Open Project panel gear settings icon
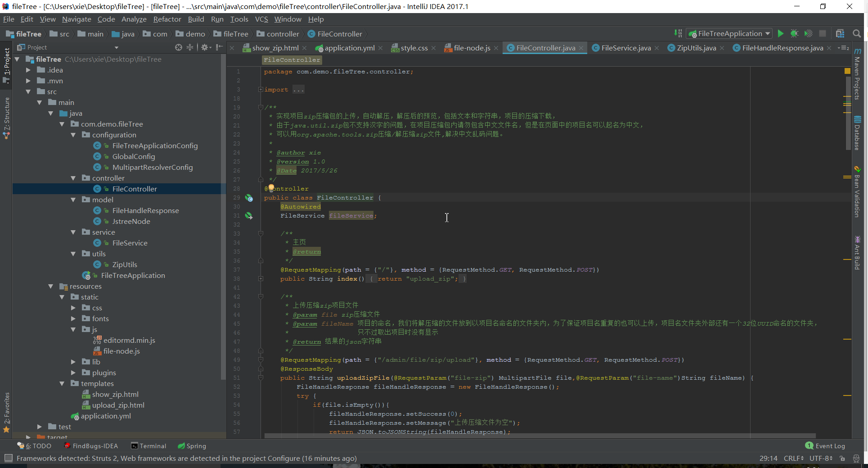Screen dimensions: 868x468 (205, 47)
